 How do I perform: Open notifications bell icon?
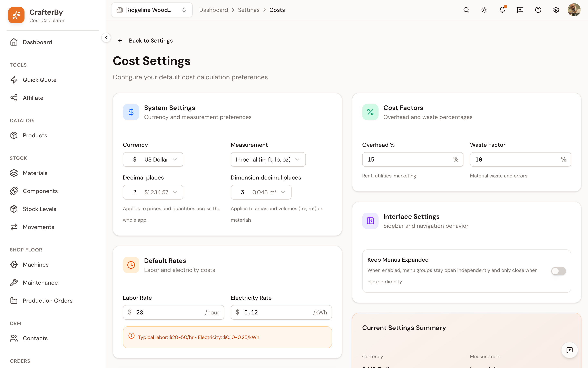click(502, 10)
